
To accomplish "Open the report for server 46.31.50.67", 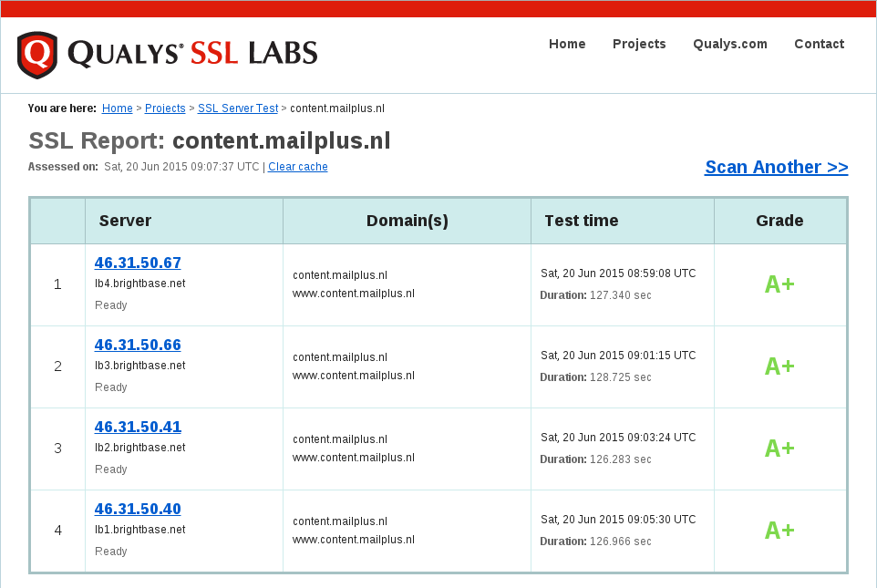I will [x=138, y=263].
